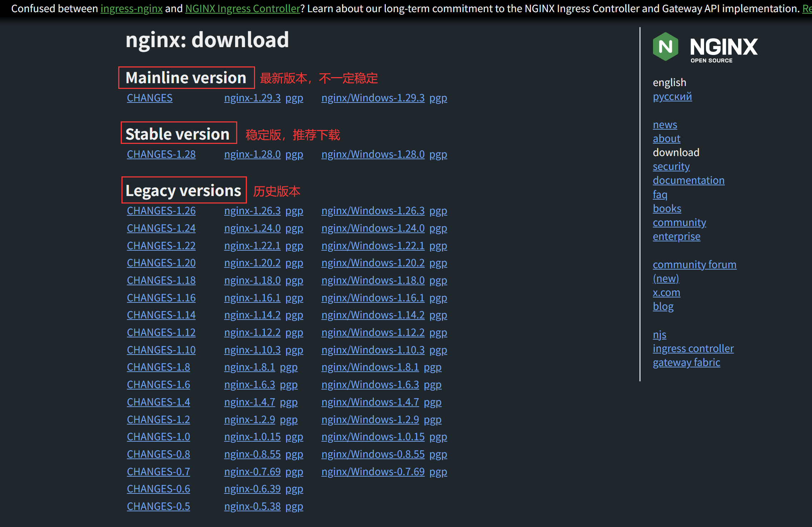Open the NGINX Ingress Controller banner link
The width and height of the screenshot is (812, 527).
tap(243, 9)
